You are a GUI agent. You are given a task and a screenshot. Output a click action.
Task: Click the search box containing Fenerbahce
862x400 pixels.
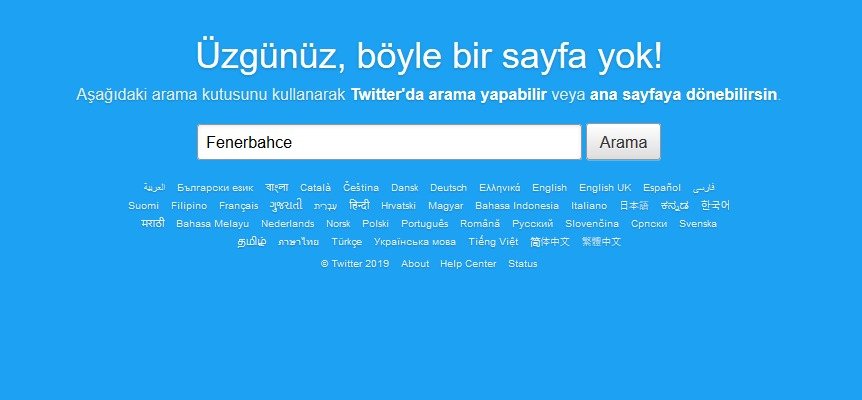coord(389,142)
